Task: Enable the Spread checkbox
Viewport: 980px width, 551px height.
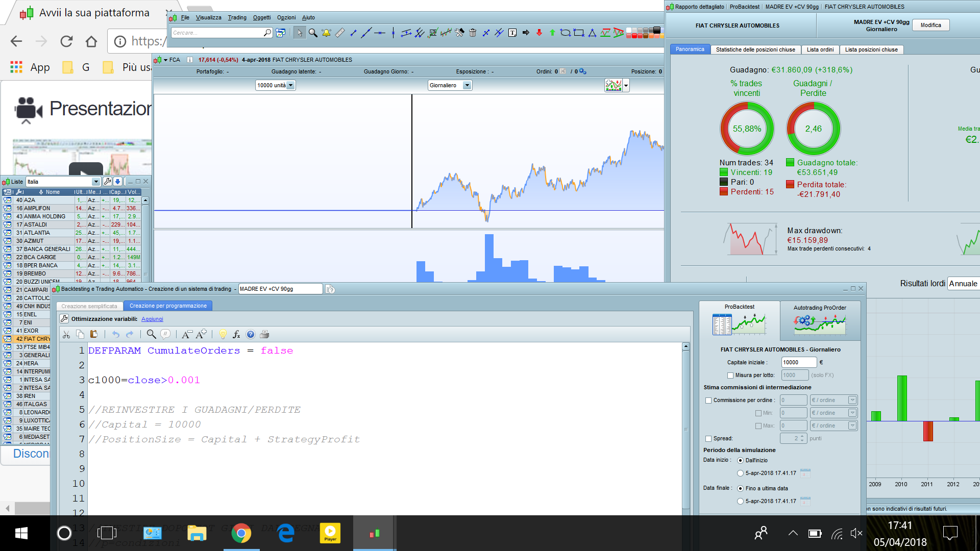Action: point(708,439)
